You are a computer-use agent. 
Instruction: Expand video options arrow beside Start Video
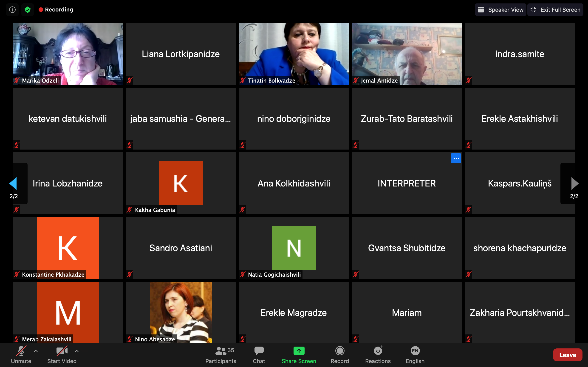coord(77,351)
